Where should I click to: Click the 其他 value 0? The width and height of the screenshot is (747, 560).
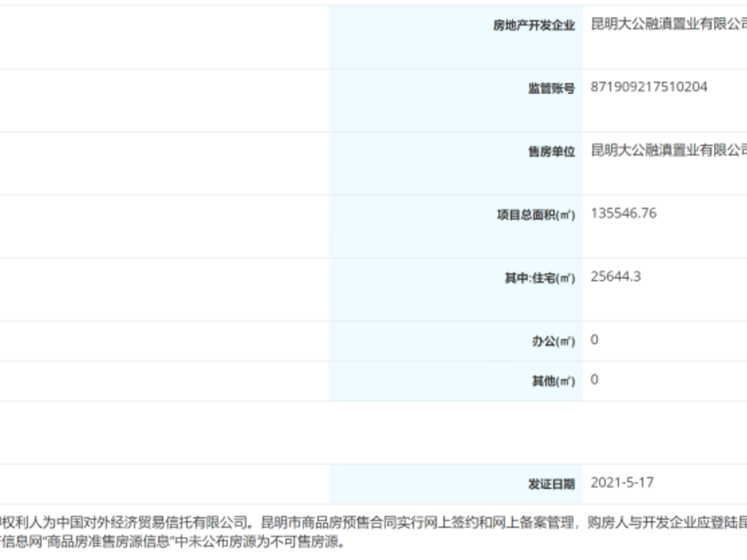[x=594, y=380]
